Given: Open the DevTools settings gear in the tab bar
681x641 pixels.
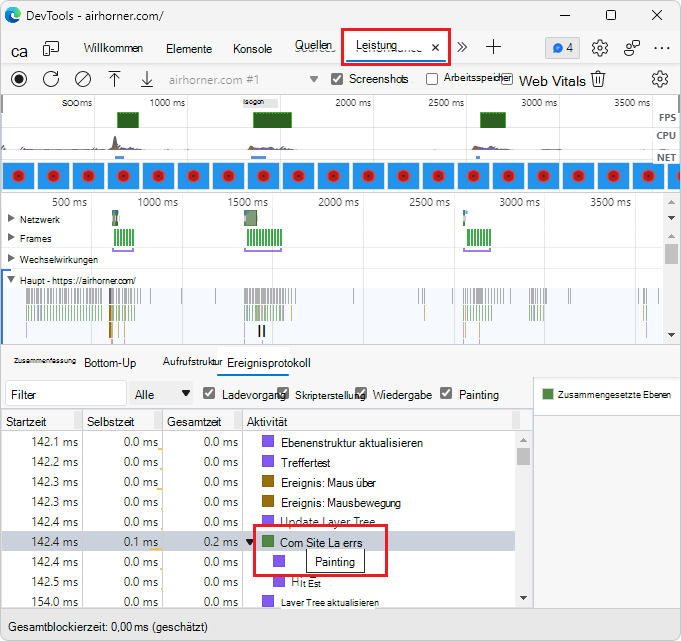Looking at the screenshot, I should (x=599, y=48).
